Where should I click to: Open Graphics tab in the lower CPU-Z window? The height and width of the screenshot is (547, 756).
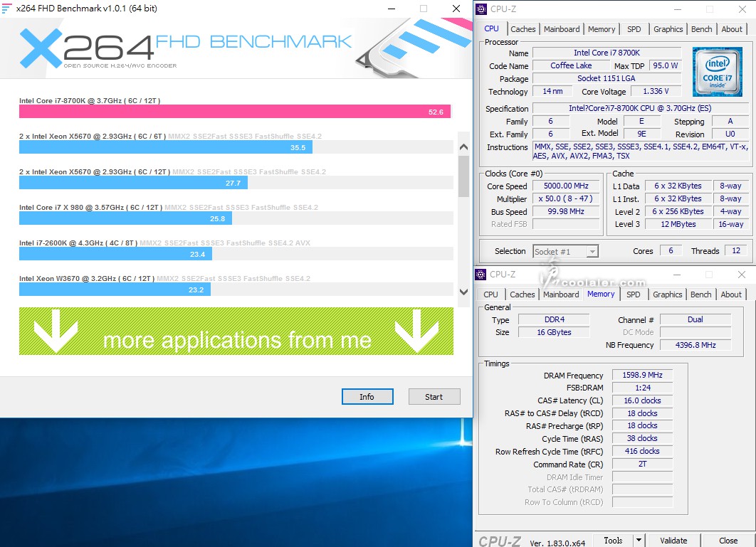click(x=667, y=294)
